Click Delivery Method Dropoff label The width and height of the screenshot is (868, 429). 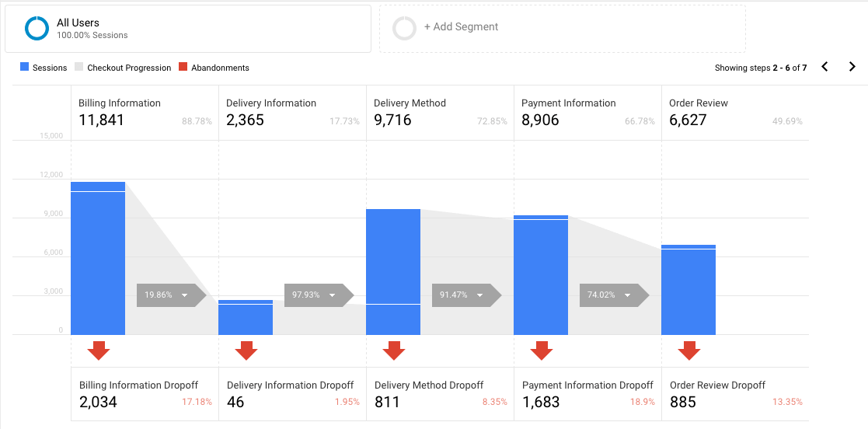pos(429,385)
